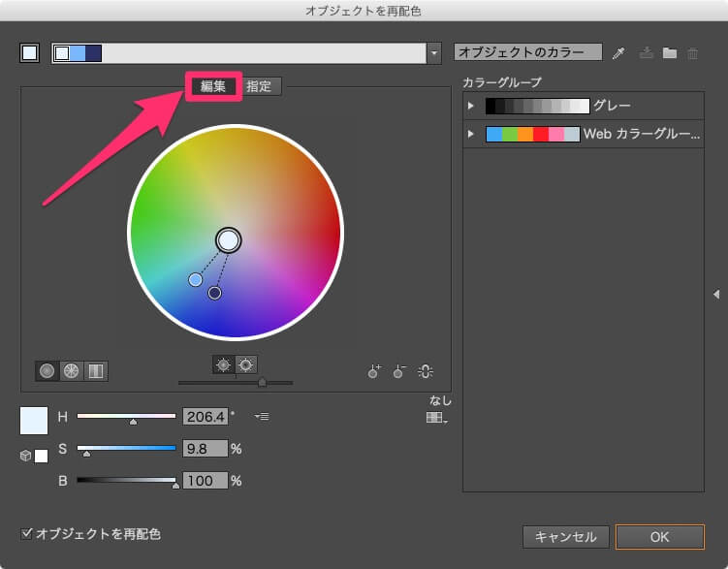Click the S saturation slider
This screenshot has width=728, height=569.
click(x=126, y=449)
